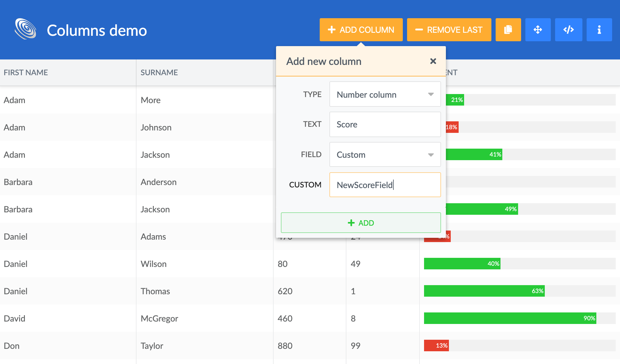
Task: Click the REMOVE LAST button
Action: coord(449,29)
